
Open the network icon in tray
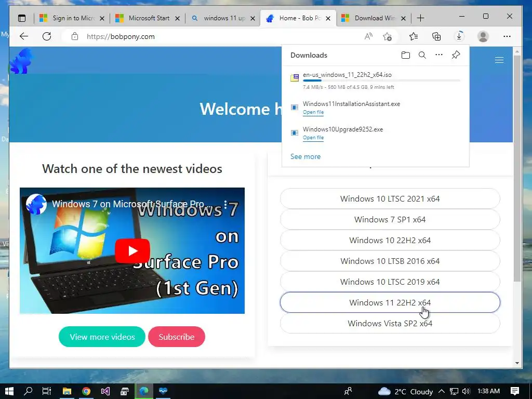[x=454, y=392]
